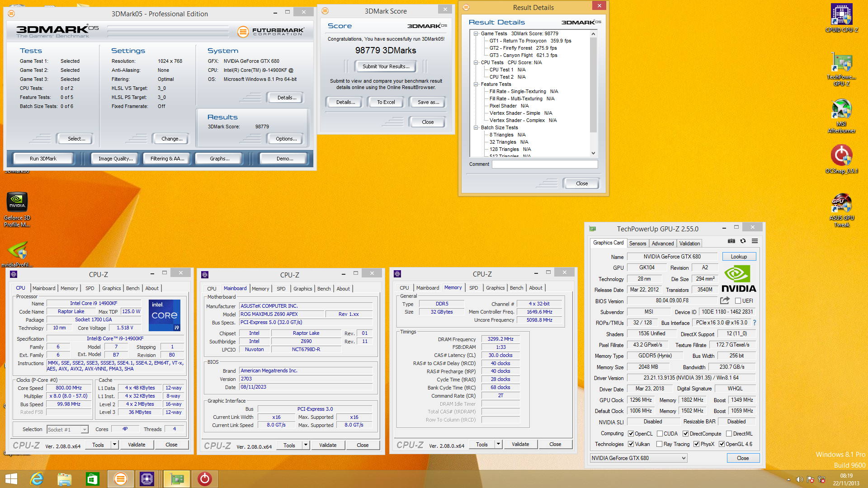The width and height of the screenshot is (868, 488).
Task: Open File Explorer from the taskbar
Action: click(x=65, y=479)
